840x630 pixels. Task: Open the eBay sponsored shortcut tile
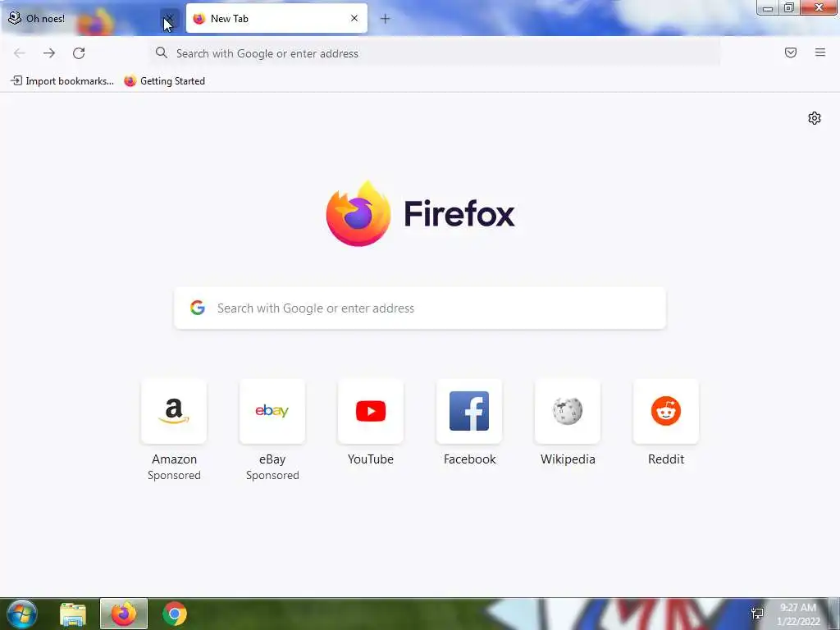pos(272,412)
